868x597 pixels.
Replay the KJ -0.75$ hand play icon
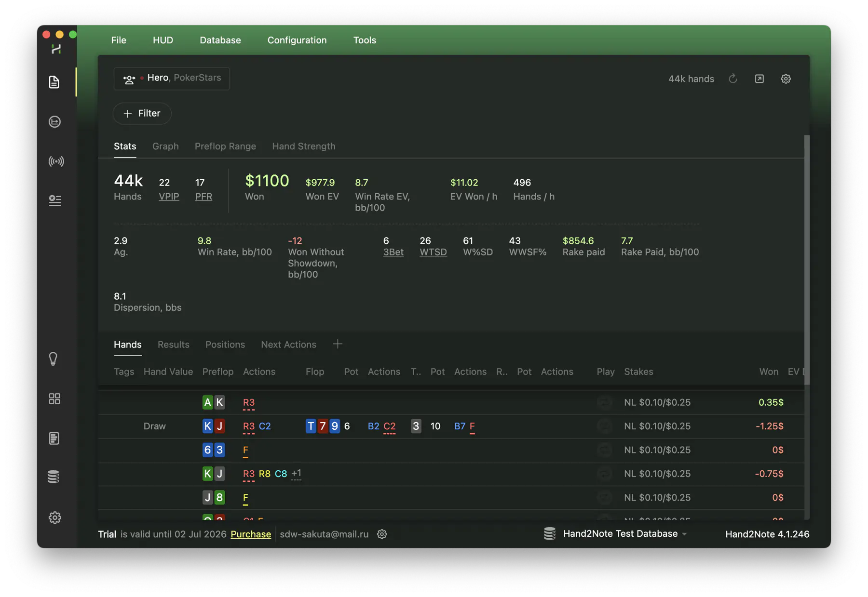[605, 474]
